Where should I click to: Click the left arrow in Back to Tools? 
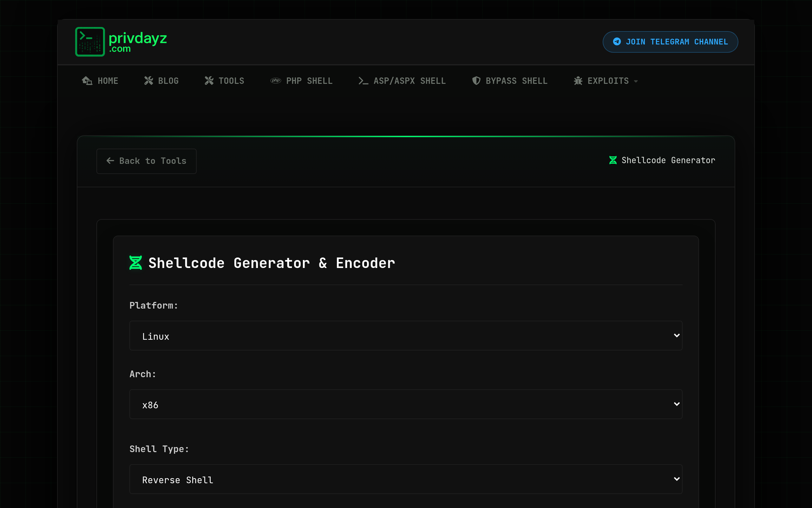pos(110,161)
